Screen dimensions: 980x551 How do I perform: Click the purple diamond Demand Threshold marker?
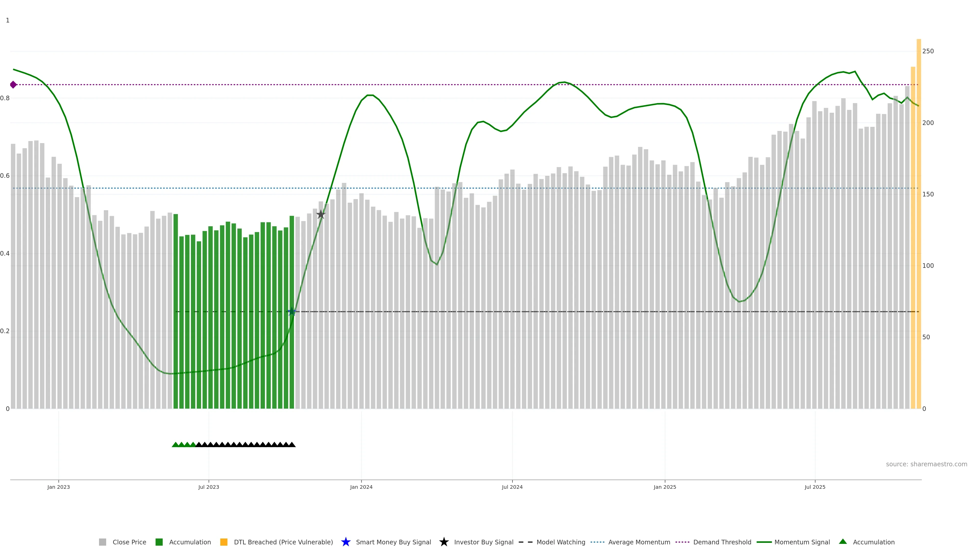tap(13, 85)
